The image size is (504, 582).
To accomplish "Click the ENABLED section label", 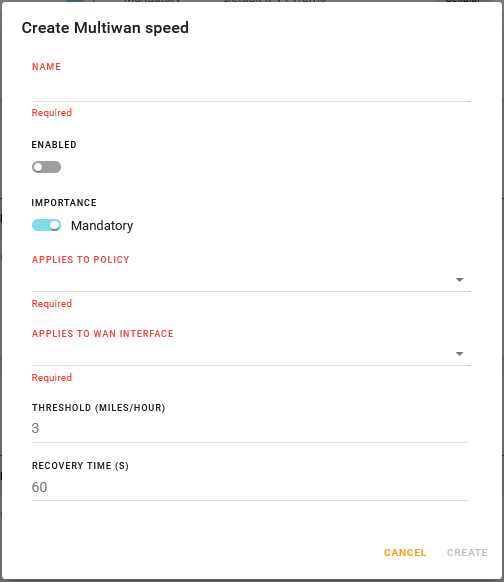I will 54,145.
